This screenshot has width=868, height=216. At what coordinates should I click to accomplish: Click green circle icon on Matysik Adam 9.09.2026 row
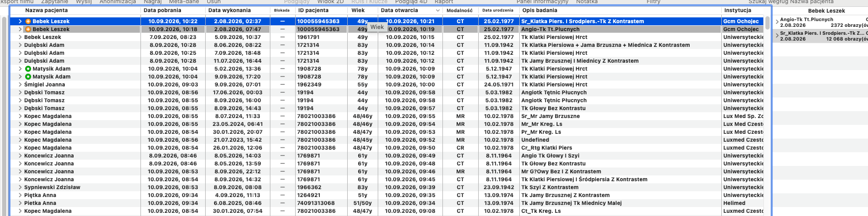coord(28,77)
